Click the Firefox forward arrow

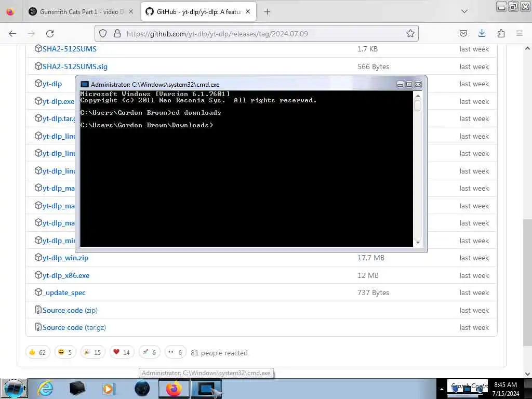tap(31, 34)
